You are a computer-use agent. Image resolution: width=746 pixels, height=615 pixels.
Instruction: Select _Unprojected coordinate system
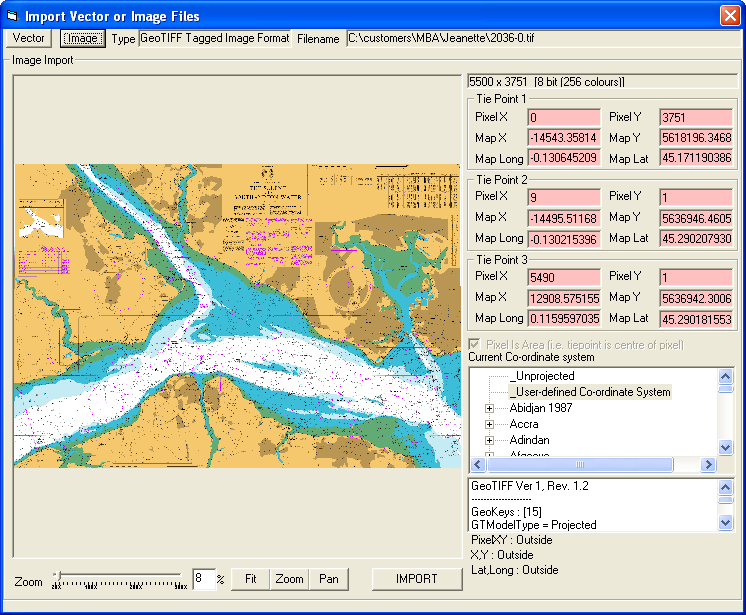click(x=541, y=376)
